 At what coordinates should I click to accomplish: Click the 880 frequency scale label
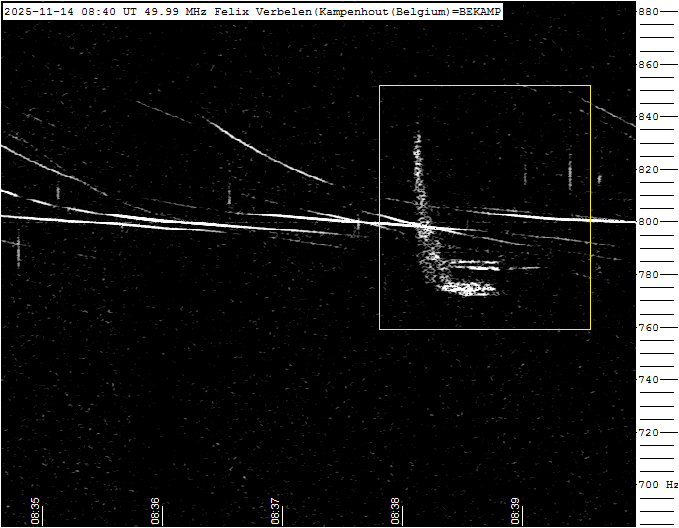coord(649,12)
